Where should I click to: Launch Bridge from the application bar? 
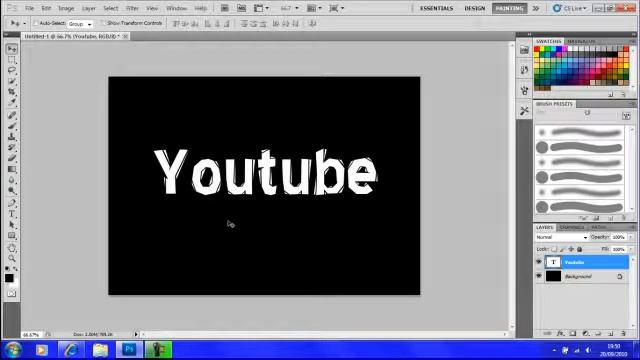224,8
